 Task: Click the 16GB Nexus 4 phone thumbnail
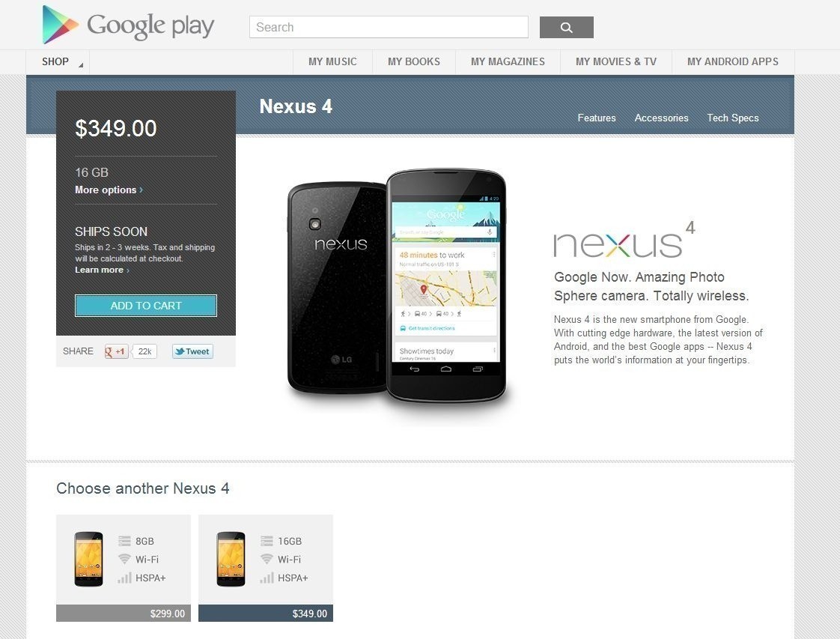(231, 559)
